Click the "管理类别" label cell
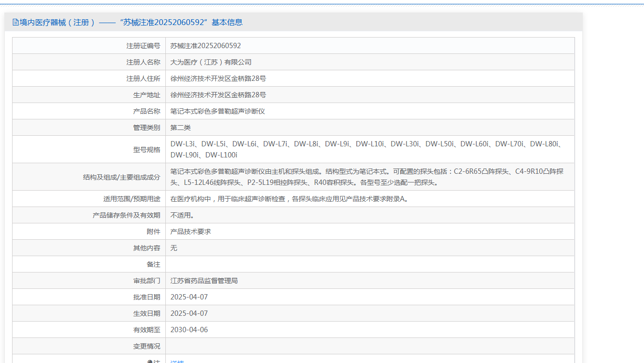Screen dimensions: 644x363 click(x=89, y=128)
